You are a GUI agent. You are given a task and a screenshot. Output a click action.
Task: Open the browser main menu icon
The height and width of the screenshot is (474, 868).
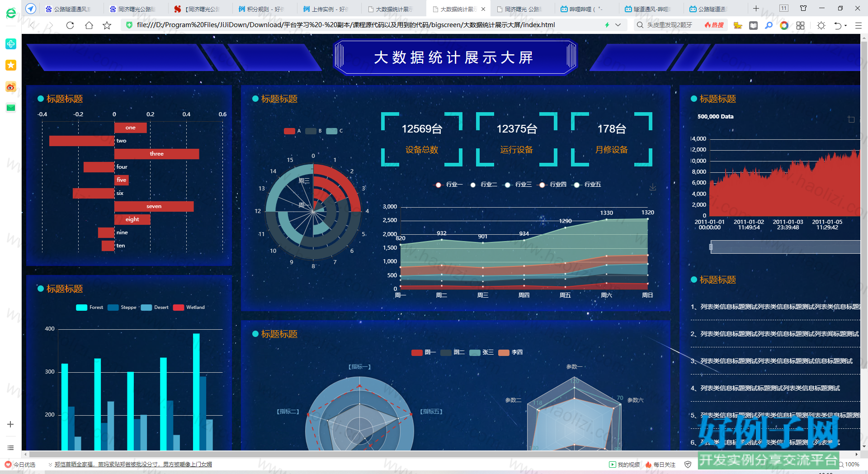(x=858, y=25)
